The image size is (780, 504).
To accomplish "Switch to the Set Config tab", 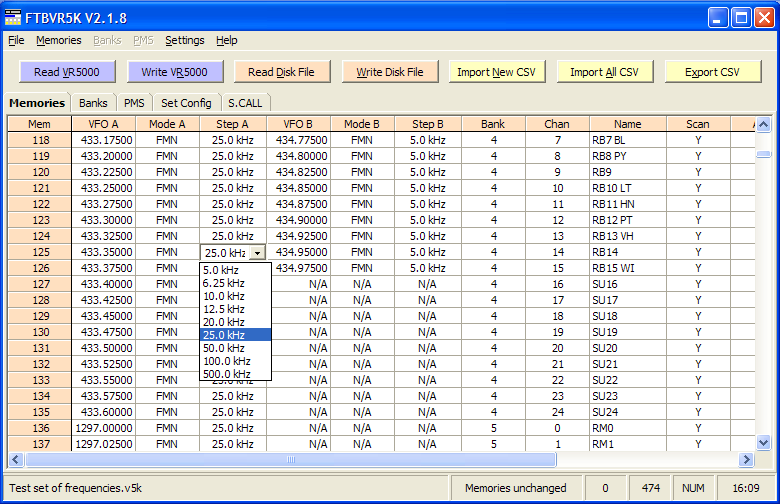I will (x=187, y=103).
